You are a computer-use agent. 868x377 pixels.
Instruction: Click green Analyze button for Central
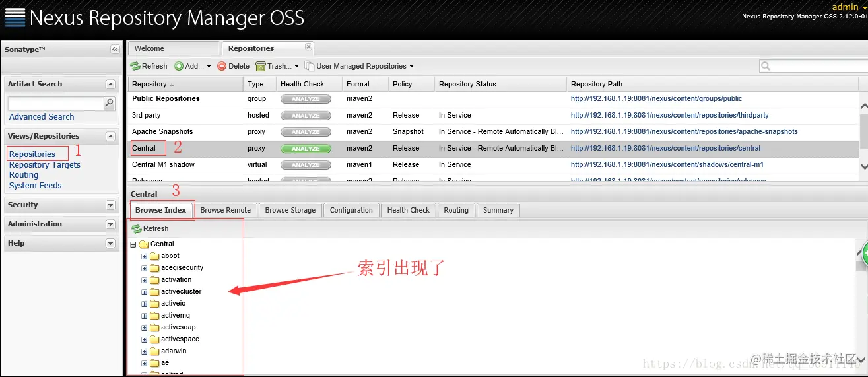306,149
